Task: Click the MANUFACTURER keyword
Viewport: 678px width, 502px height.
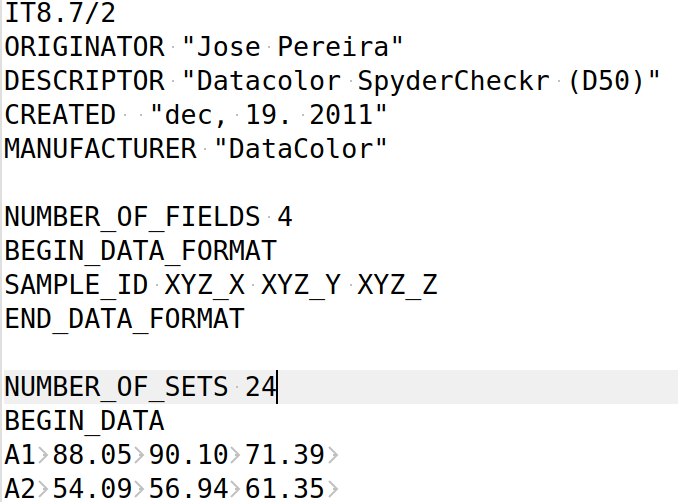Action: [101, 149]
